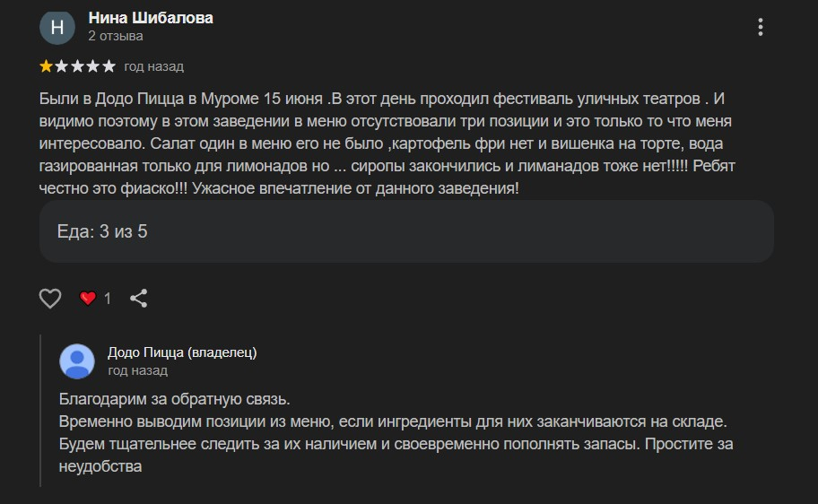Click the red heart reaction icon
This screenshot has height=504, width=818.
coord(88,299)
